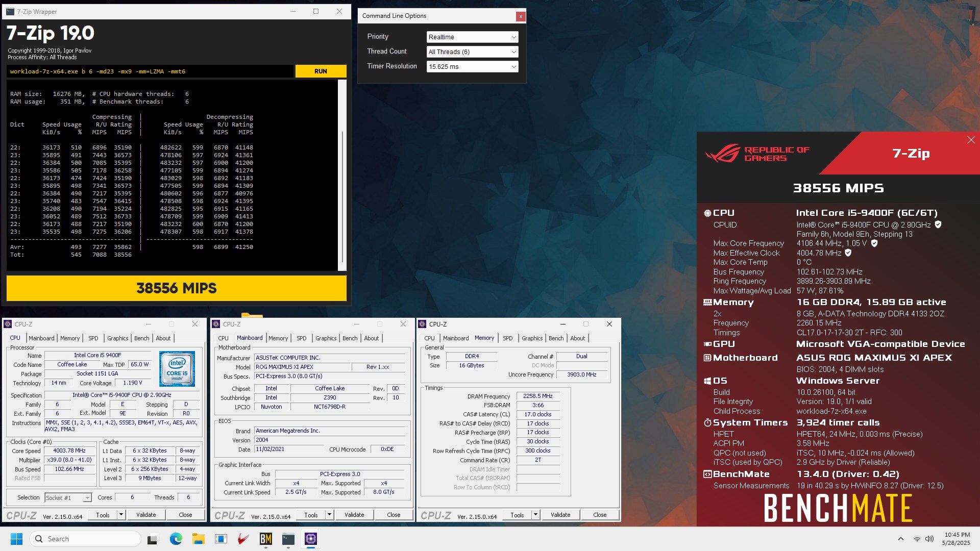Launch Microsoft Edge from taskbar
This screenshot has width=980, height=551.
pos(176,539)
